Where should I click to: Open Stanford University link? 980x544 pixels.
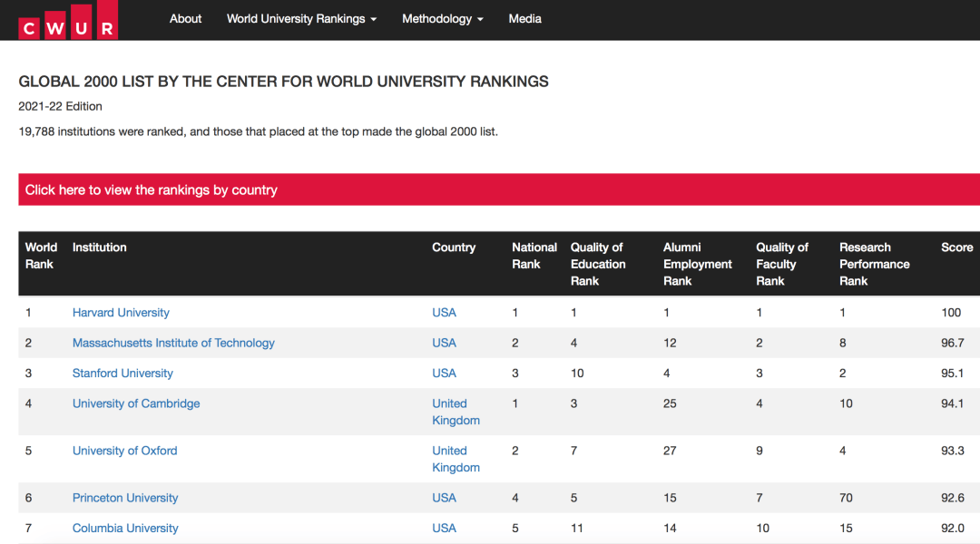click(122, 373)
